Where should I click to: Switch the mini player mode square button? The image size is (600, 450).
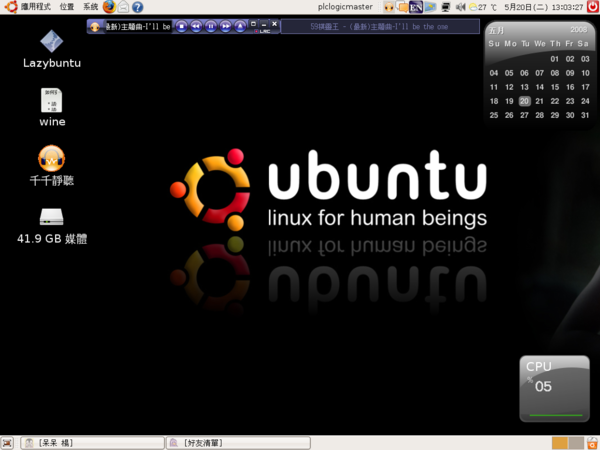(x=253, y=24)
